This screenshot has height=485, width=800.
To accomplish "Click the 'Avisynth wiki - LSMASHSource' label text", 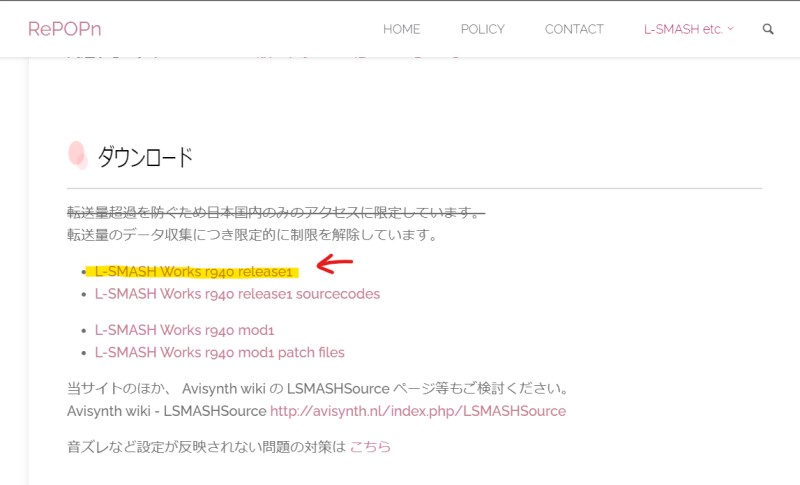I will pos(167,411).
